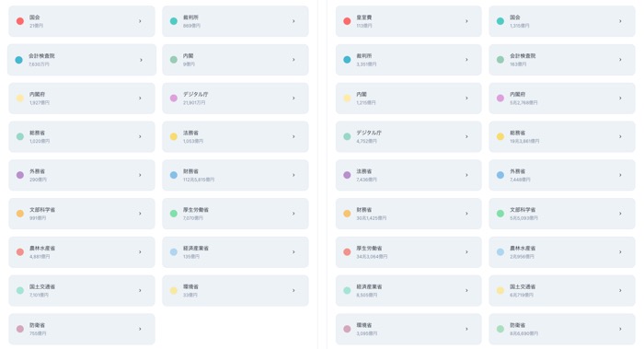Click the red dot of 国会 21億円
Viewport: 644px width, 349px height.
[19, 21]
